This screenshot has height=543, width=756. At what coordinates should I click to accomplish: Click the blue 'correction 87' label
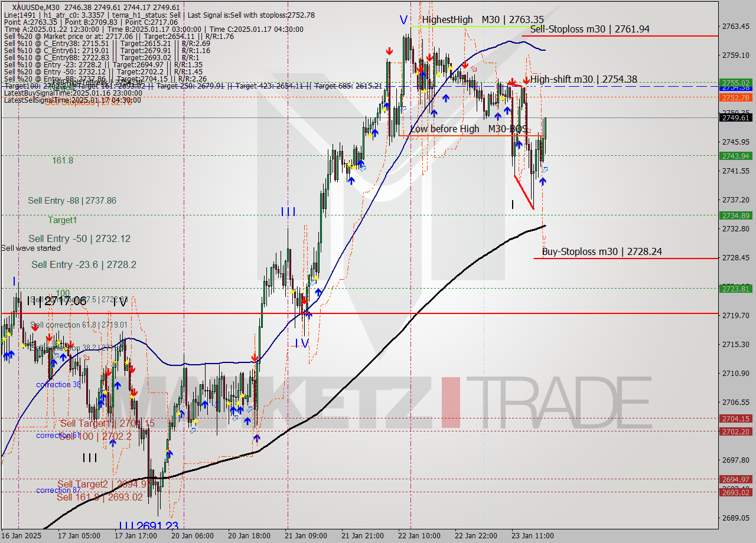pos(58,490)
